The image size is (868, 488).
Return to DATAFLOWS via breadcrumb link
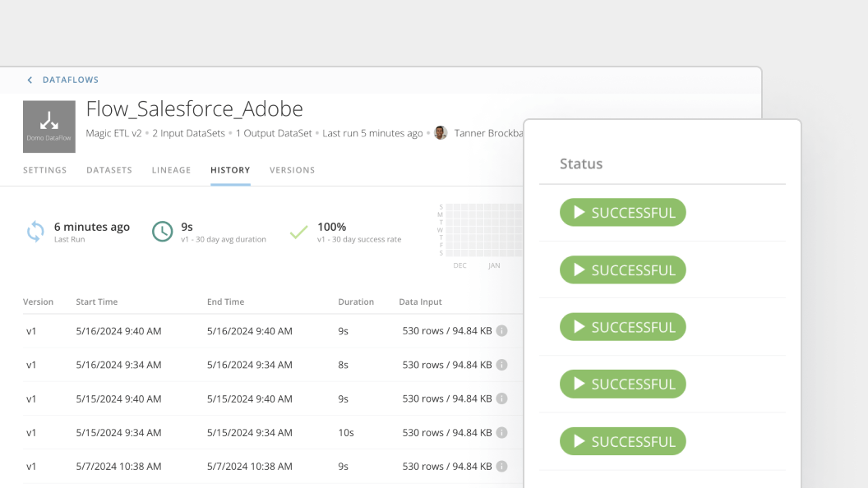coord(71,81)
